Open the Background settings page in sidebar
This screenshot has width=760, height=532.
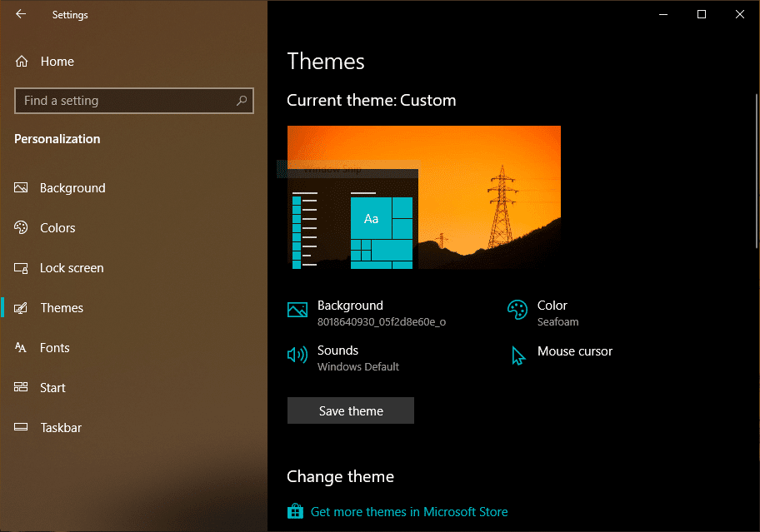click(72, 188)
